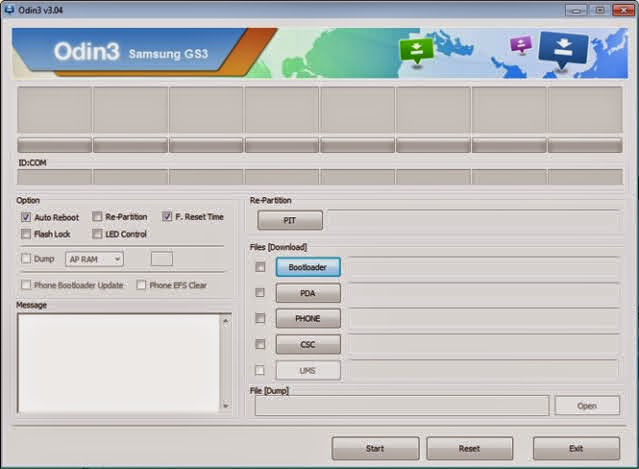Open the AP RAM dropdown
Screen dimensions: 639x469
(x=94, y=259)
